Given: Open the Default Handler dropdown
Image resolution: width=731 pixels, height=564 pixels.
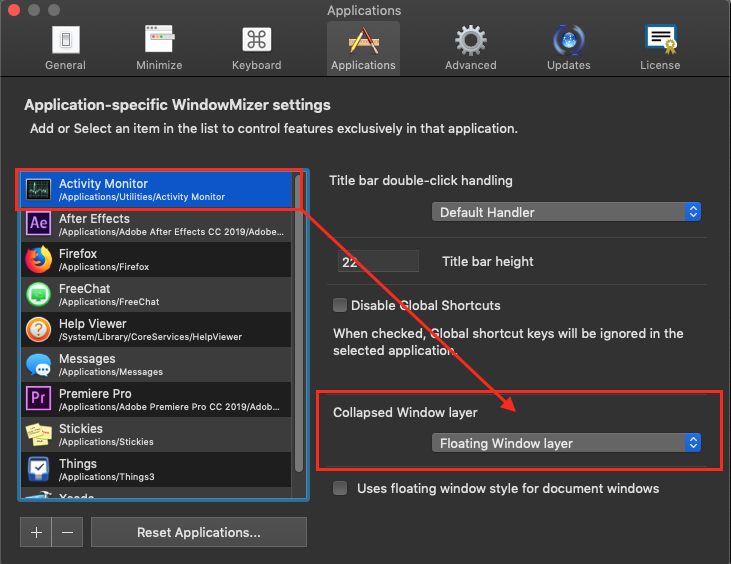Looking at the screenshot, I should coord(566,212).
